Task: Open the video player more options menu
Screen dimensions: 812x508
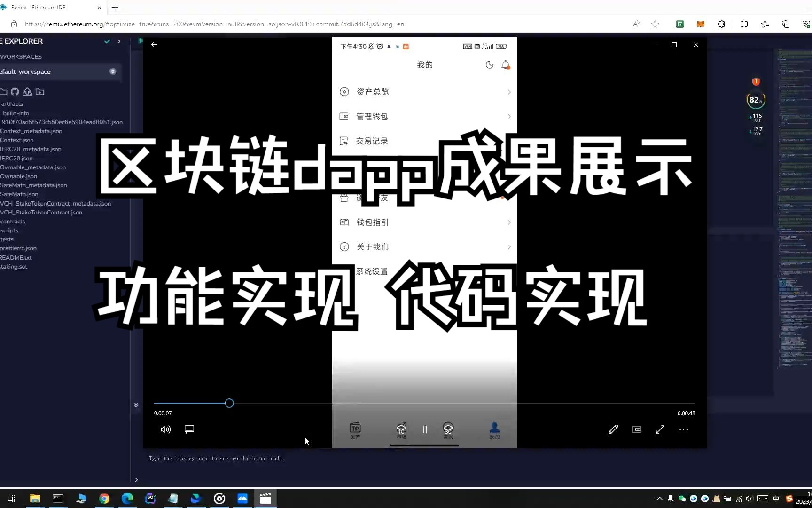Action: point(684,429)
